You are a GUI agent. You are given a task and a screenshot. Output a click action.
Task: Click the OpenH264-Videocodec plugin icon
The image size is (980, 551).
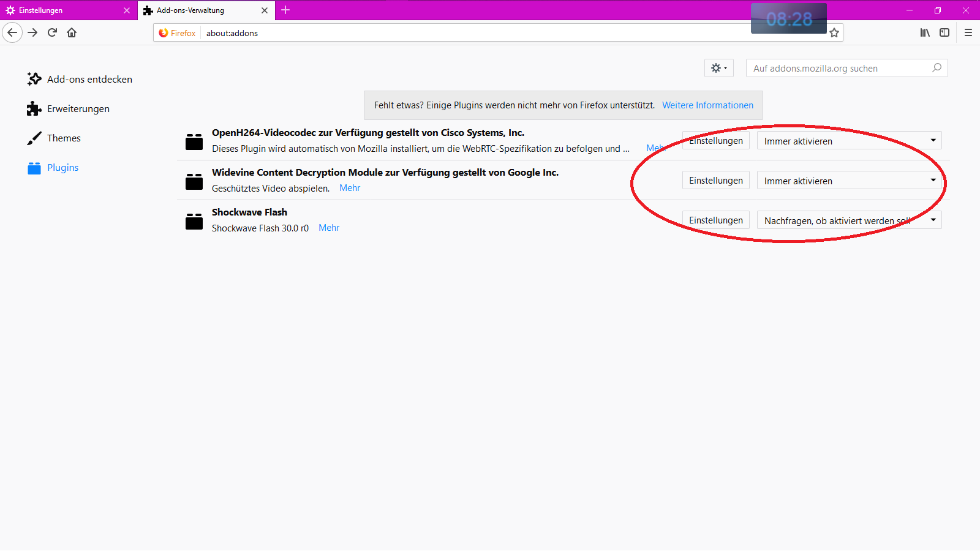tap(194, 141)
